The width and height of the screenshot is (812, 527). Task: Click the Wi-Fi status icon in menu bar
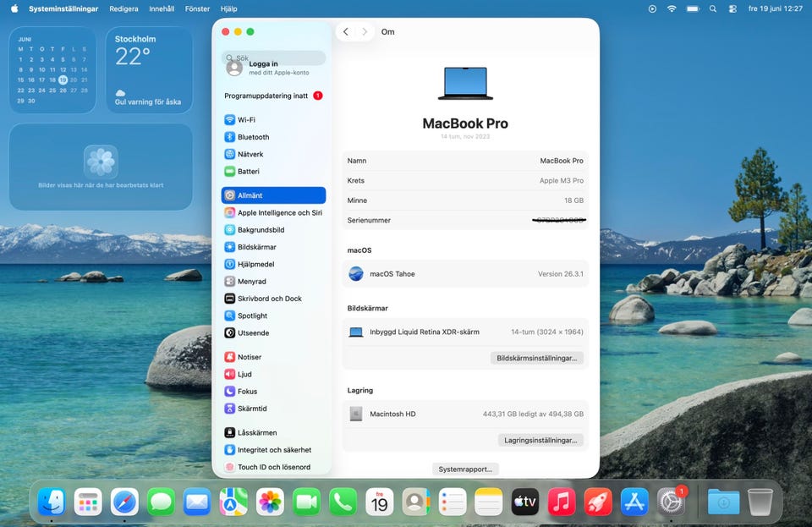[x=672, y=8]
